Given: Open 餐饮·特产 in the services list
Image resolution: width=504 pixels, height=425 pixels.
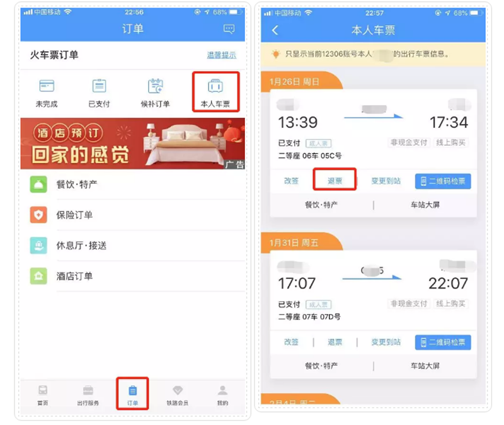Looking at the screenshot, I should click(x=133, y=184).
